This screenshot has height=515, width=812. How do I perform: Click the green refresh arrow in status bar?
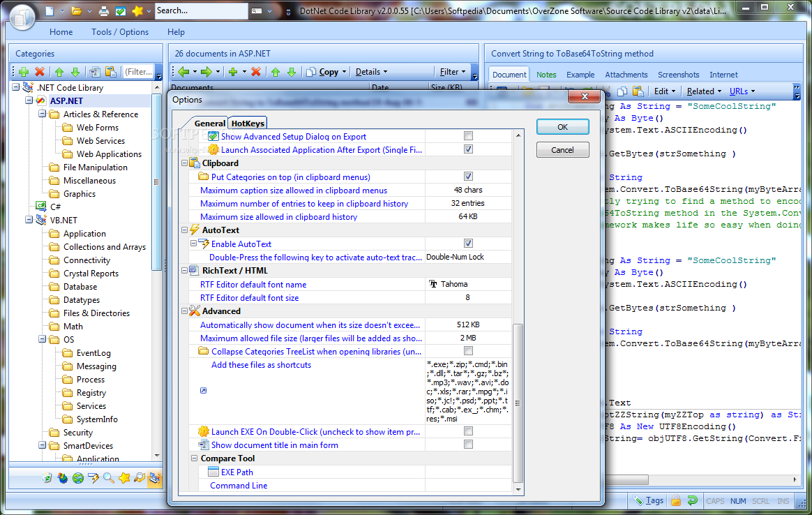click(693, 500)
